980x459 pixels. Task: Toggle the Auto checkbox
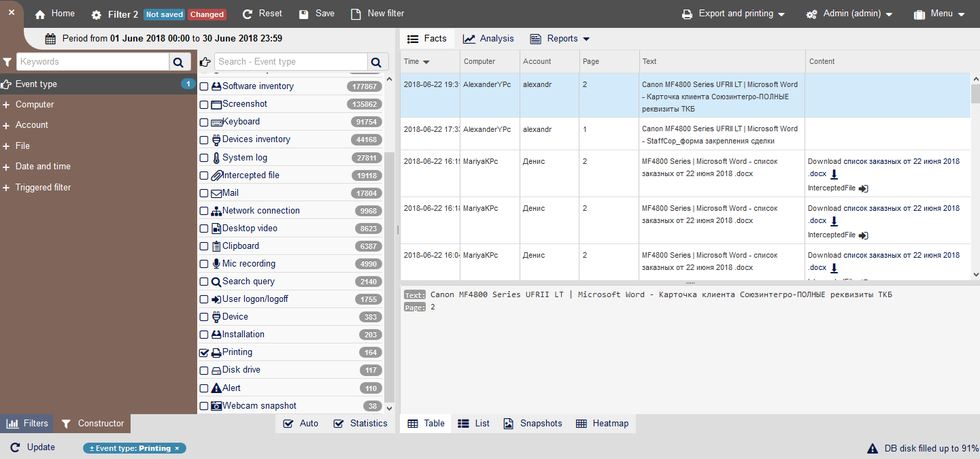[x=287, y=424]
